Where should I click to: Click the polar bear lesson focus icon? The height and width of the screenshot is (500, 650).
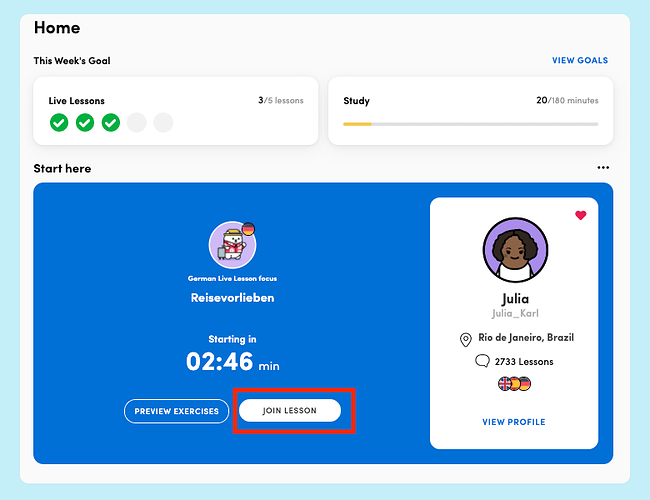pyautogui.click(x=231, y=245)
